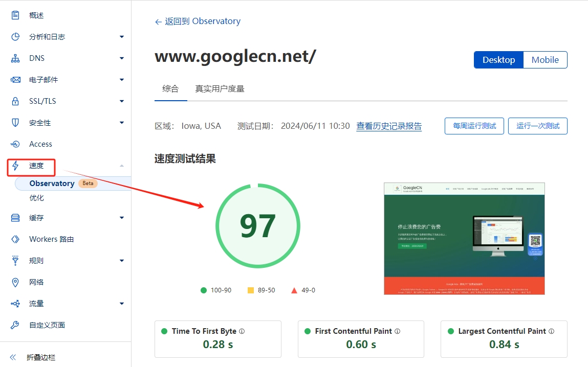This screenshot has width=588, height=367.
Task: Click the 0.84 s Largest Contentful Paint value
Action: pos(504,345)
